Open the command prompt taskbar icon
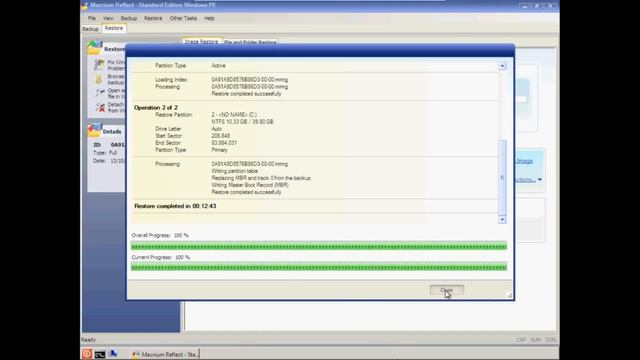The image size is (640, 360). pos(100,354)
